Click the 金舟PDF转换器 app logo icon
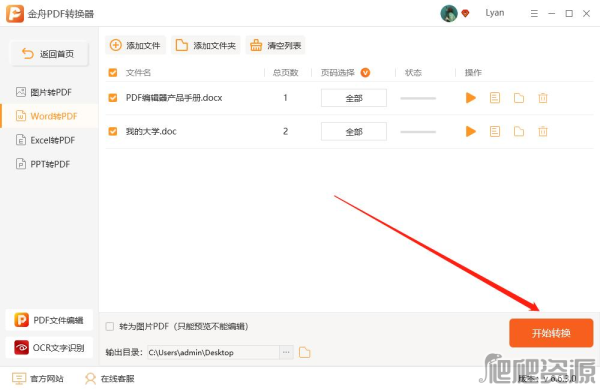600x390 pixels. (x=15, y=14)
